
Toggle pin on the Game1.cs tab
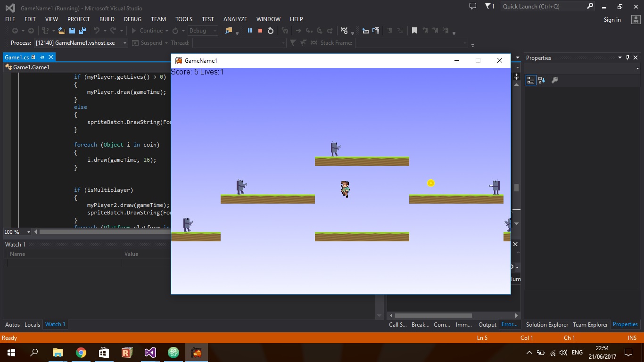42,57
